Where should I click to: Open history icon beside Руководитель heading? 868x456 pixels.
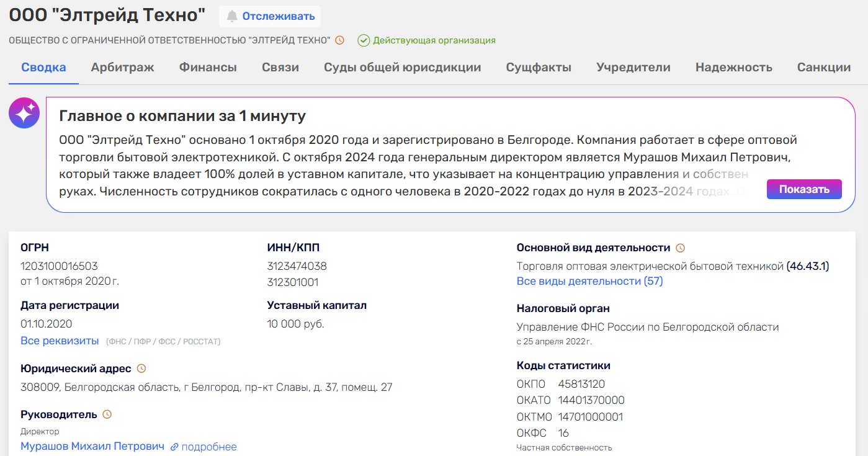(x=108, y=413)
